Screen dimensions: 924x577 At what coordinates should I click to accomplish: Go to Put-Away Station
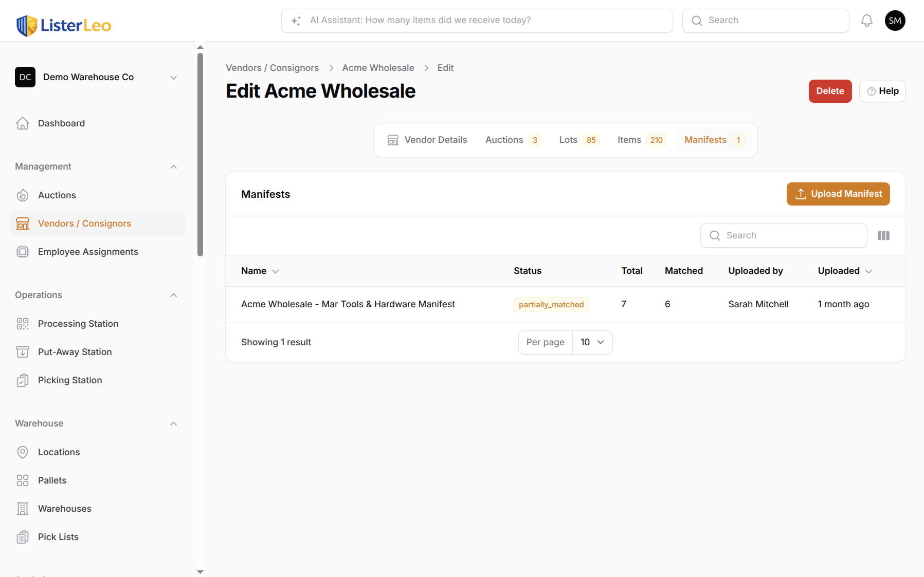[97, 352]
